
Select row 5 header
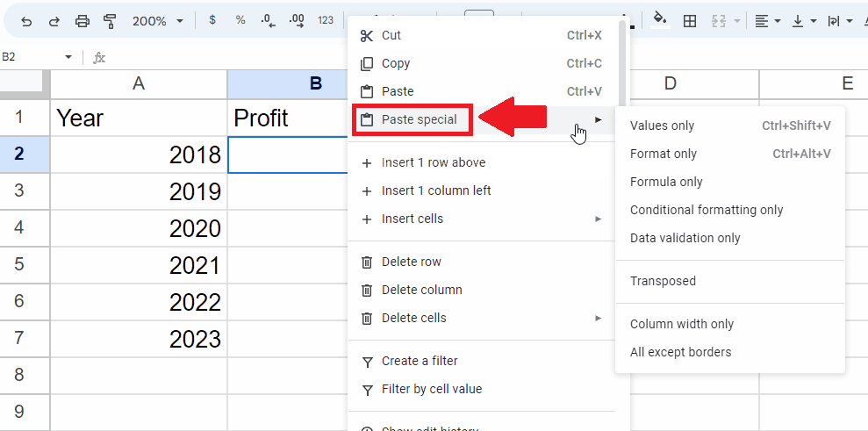click(x=25, y=265)
